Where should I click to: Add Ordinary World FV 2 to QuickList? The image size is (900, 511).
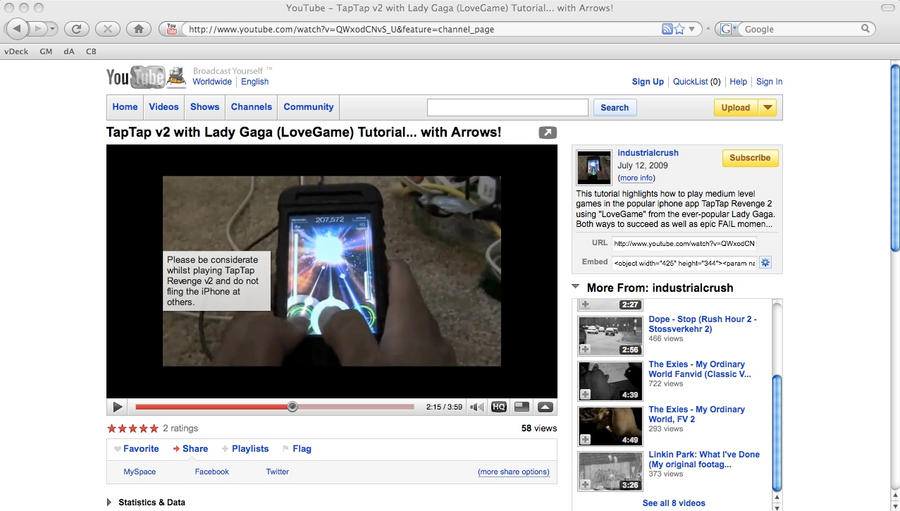[x=585, y=439]
